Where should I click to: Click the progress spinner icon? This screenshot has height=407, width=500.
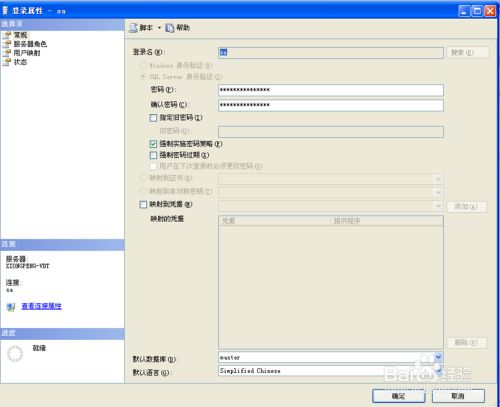(15, 354)
